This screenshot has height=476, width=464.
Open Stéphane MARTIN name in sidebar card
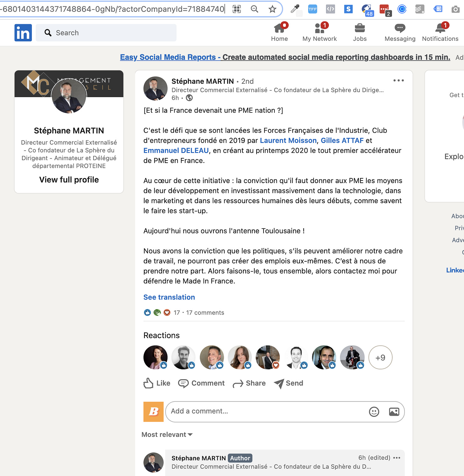tap(69, 131)
